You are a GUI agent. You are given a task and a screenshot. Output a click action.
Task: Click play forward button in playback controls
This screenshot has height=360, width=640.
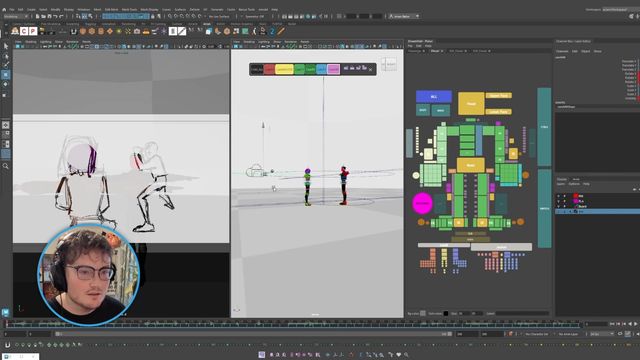click(635, 324)
